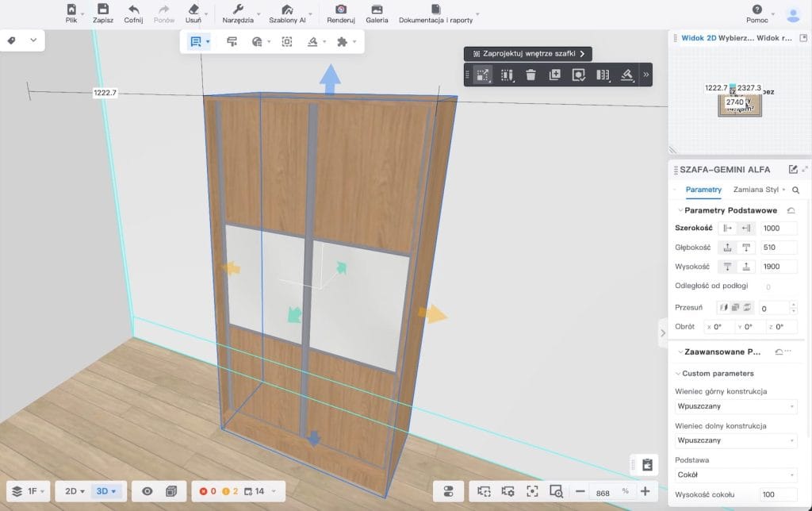Open the Galeria gallery
812x511 pixels.
tap(377, 13)
